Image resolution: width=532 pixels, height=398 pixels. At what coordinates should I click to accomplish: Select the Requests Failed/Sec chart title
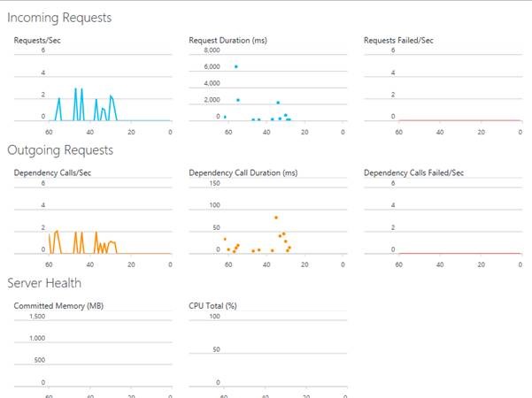pos(400,40)
